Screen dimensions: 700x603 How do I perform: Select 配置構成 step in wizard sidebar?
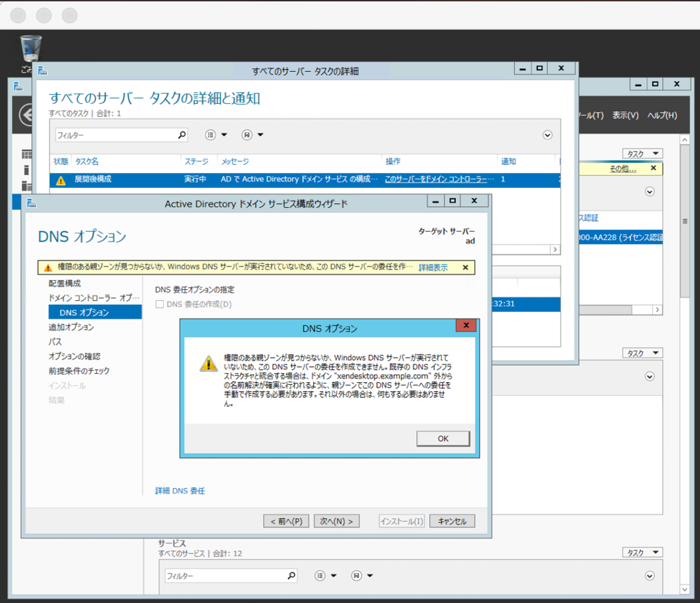65,284
